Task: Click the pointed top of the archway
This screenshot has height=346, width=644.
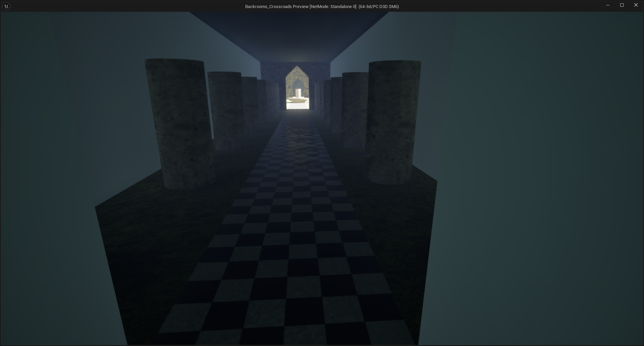Action: click(297, 68)
